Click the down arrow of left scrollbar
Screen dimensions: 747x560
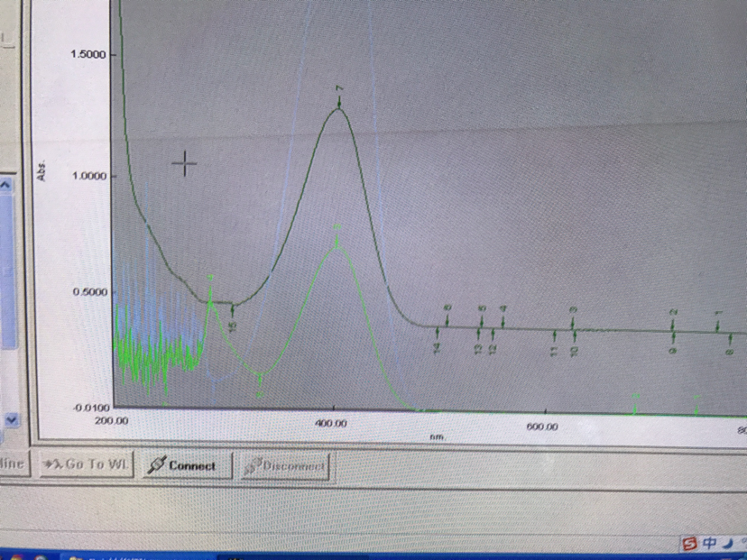pyautogui.click(x=11, y=420)
